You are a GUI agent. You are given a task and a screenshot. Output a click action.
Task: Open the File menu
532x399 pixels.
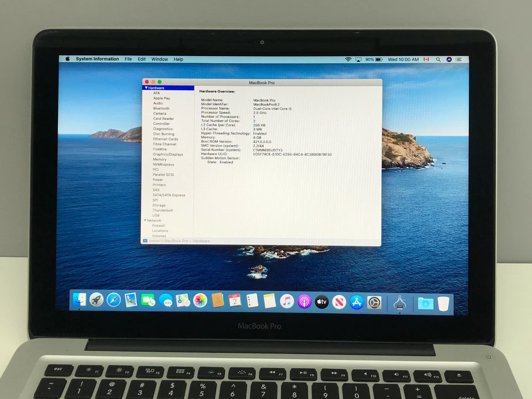pos(128,59)
